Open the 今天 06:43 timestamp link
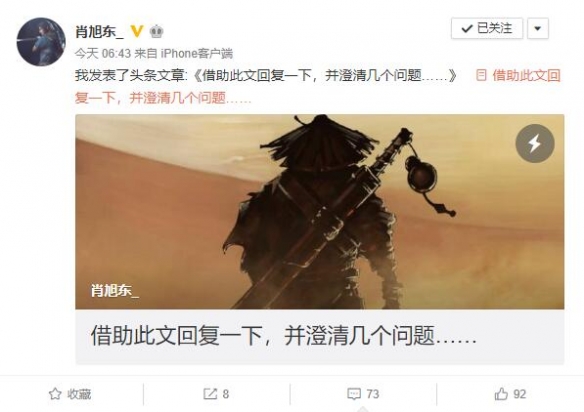 (x=103, y=54)
